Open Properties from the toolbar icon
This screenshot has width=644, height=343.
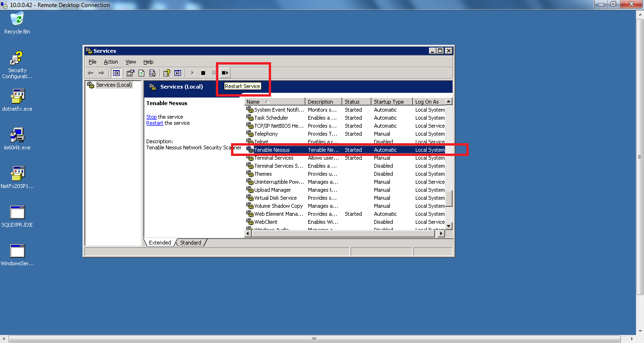(x=130, y=73)
